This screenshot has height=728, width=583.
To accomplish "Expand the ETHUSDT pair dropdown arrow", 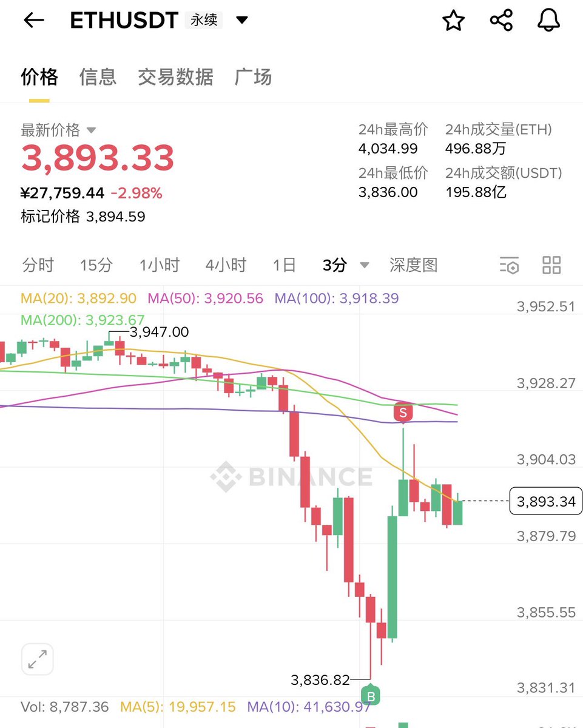I will tap(241, 20).
